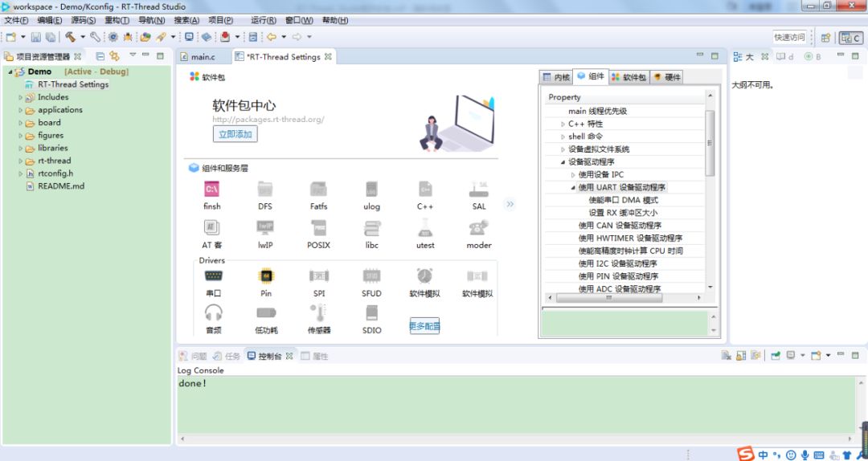Switch to the 硬件 tab

pos(666,77)
